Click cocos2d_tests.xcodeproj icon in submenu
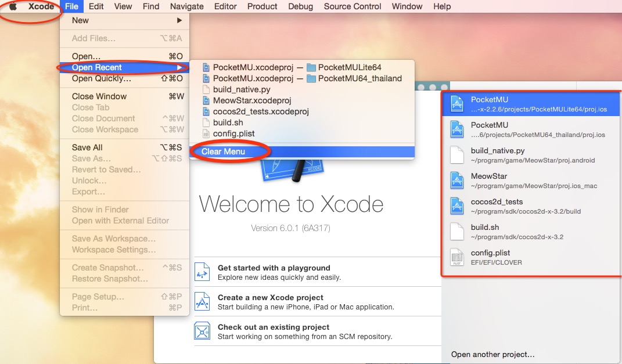The width and height of the screenshot is (622, 364). 206,111
